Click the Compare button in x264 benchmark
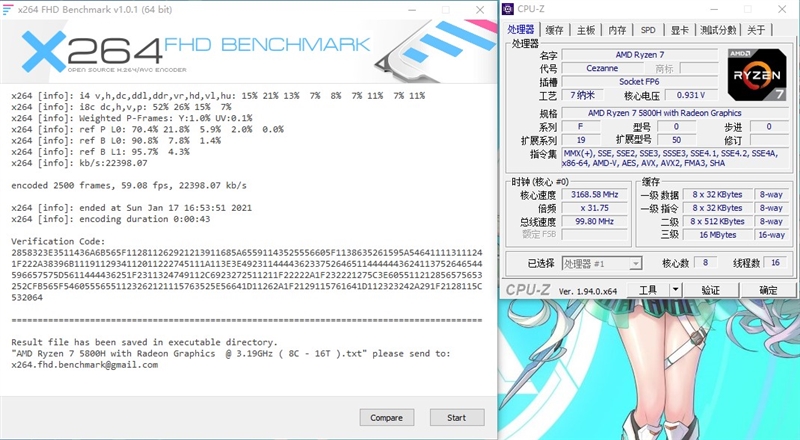The image size is (800, 440). pyautogui.click(x=387, y=418)
